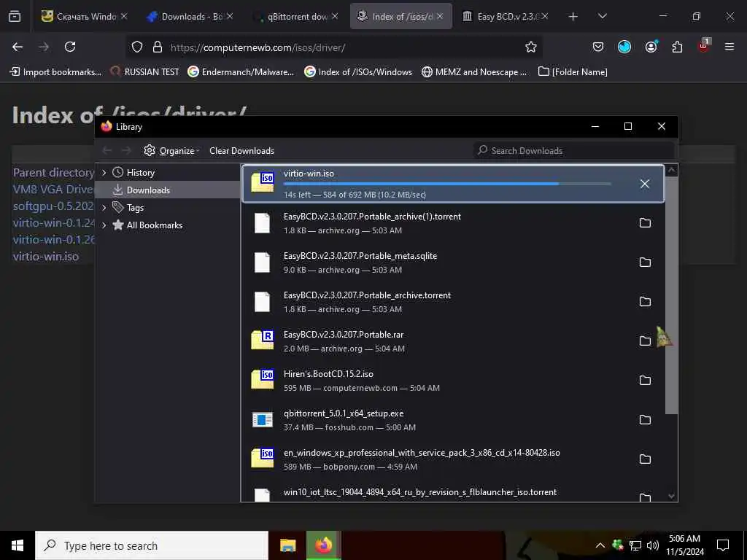The image size is (747, 560).
Task: Open the Extensions puzzle icon
Action: point(677,47)
